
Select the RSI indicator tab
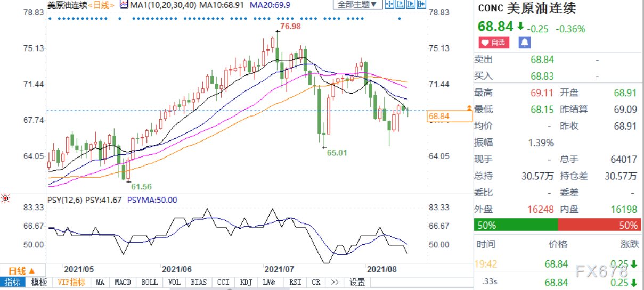tap(294, 282)
